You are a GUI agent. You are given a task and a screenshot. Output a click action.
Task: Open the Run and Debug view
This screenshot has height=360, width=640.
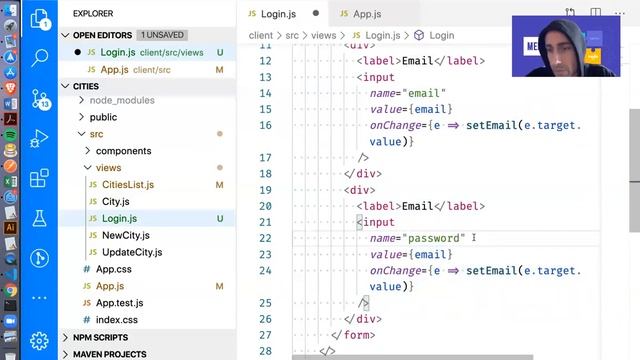tap(39, 138)
